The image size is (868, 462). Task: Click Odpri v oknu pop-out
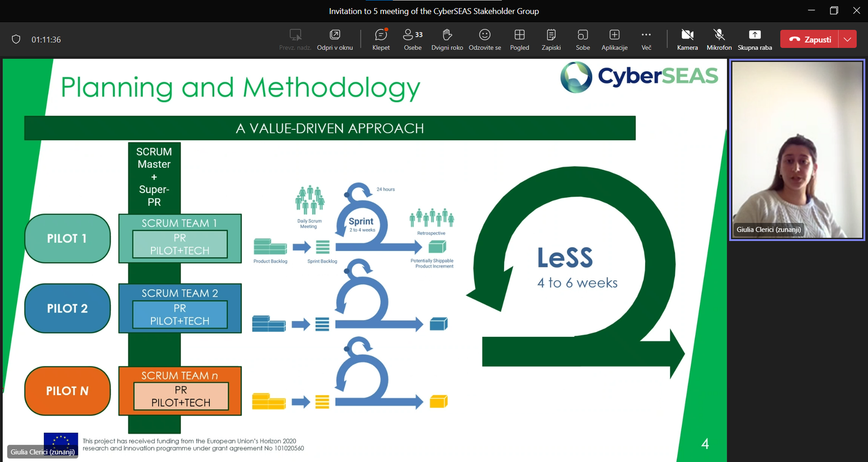tap(335, 40)
